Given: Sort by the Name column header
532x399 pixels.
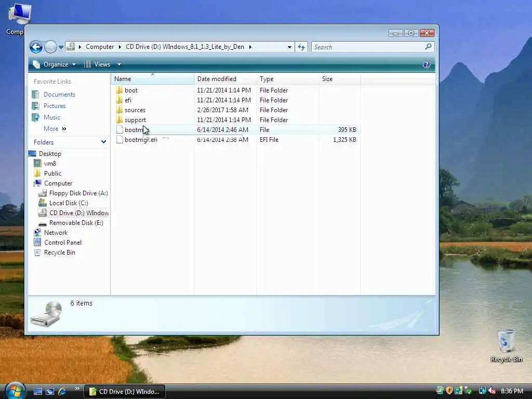Looking at the screenshot, I should tap(152, 79).
